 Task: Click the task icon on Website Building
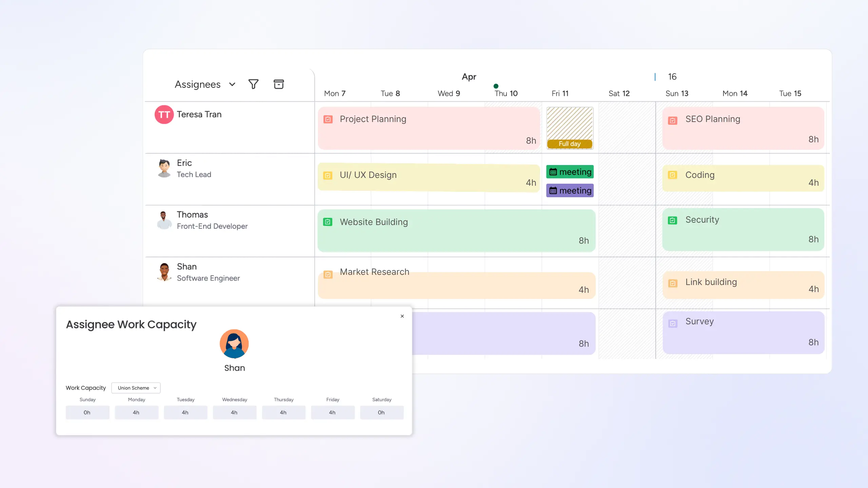328,222
